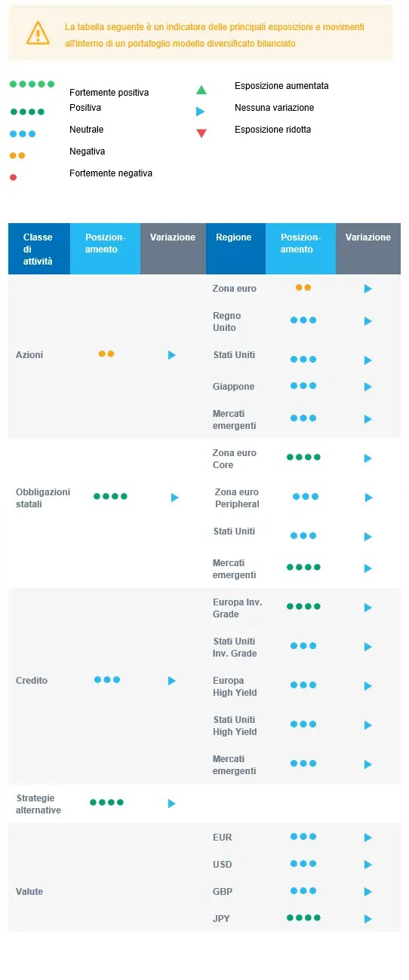Viewport: 409px width, 980px height.
Task: Click the Valute asset class label
Action: click(29, 892)
